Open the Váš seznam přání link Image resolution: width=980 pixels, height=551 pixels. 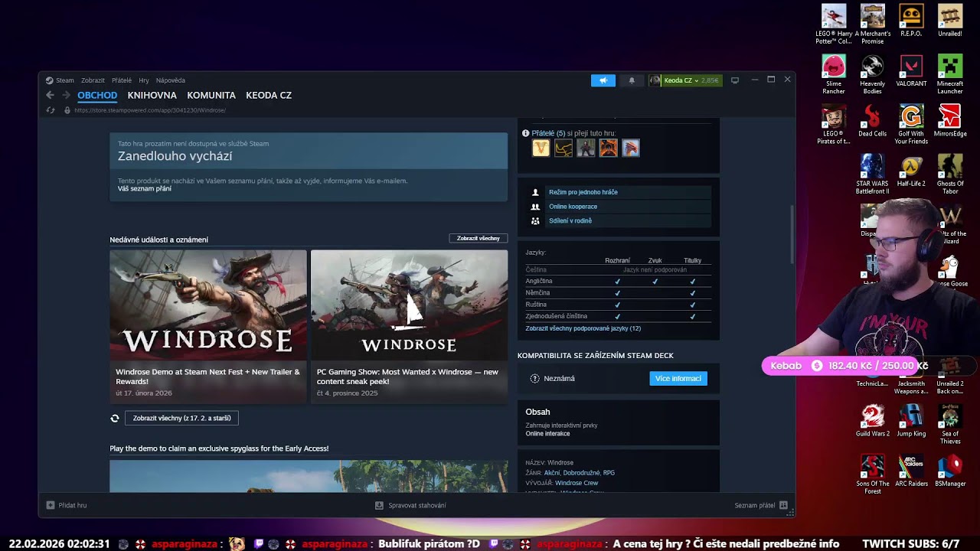[145, 189]
